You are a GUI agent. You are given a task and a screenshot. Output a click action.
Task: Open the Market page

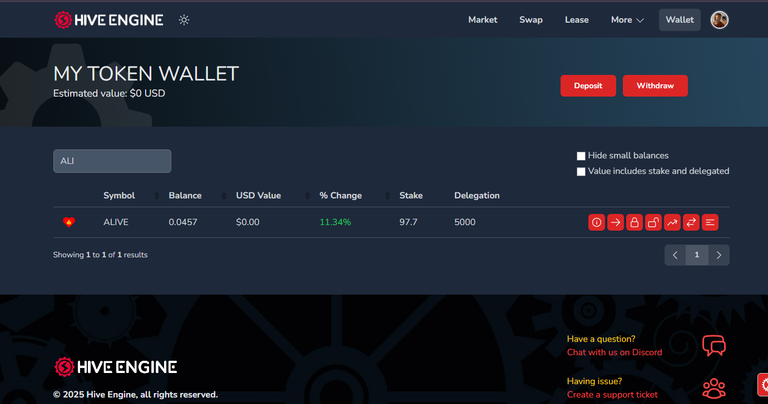482,20
